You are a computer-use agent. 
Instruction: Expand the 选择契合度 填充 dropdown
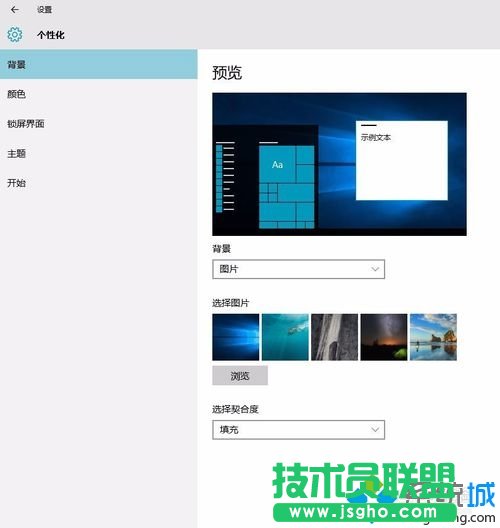pyautogui.click(x=298, y=430)
